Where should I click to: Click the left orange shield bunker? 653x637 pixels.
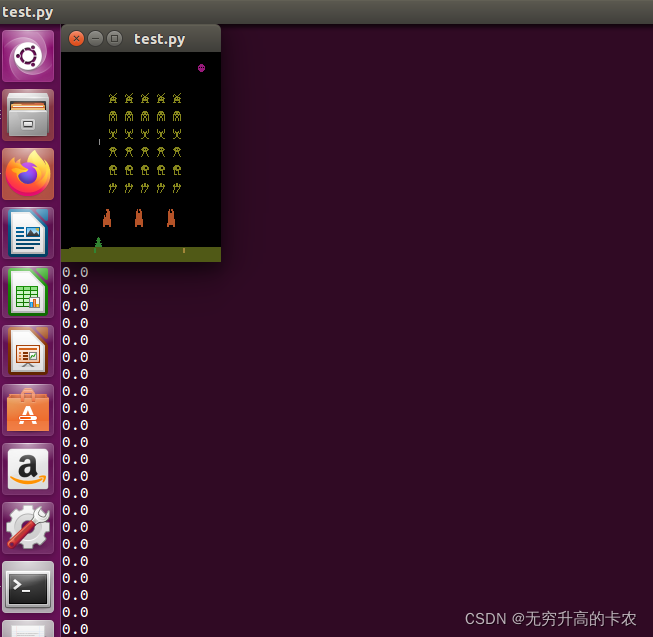(107, 218)
